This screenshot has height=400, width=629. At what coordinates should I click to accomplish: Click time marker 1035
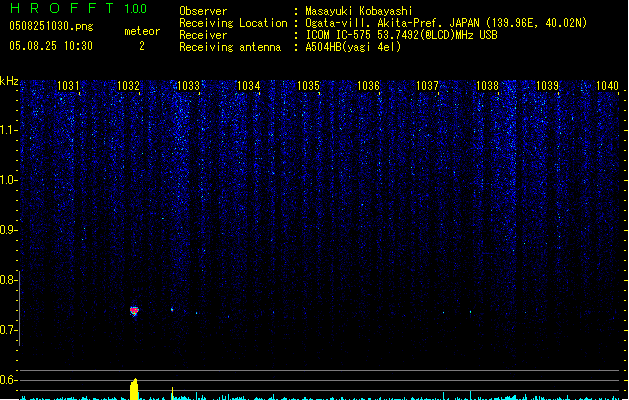(x=308, y=86)
